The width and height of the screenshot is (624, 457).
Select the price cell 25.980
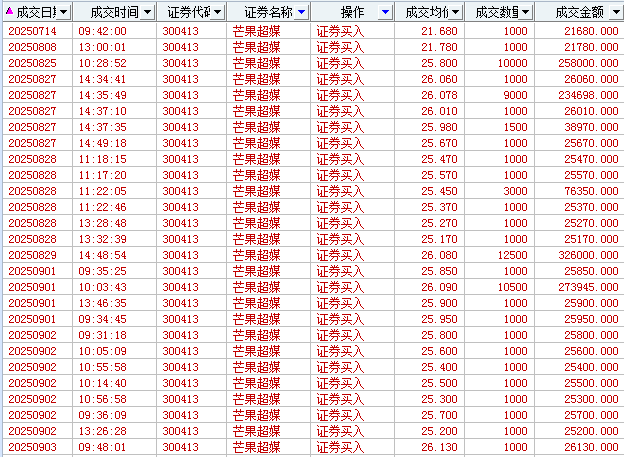tap(439, 127)
